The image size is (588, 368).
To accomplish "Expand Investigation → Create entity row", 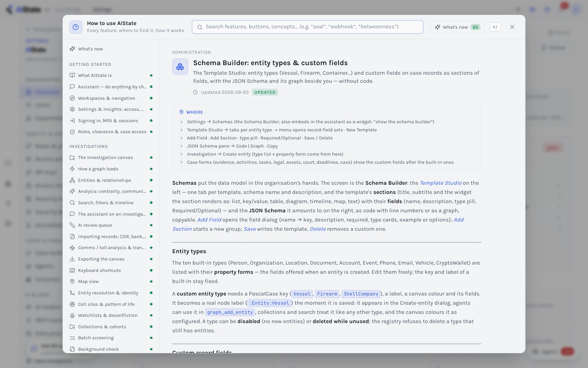I will [x=326, y=154].
